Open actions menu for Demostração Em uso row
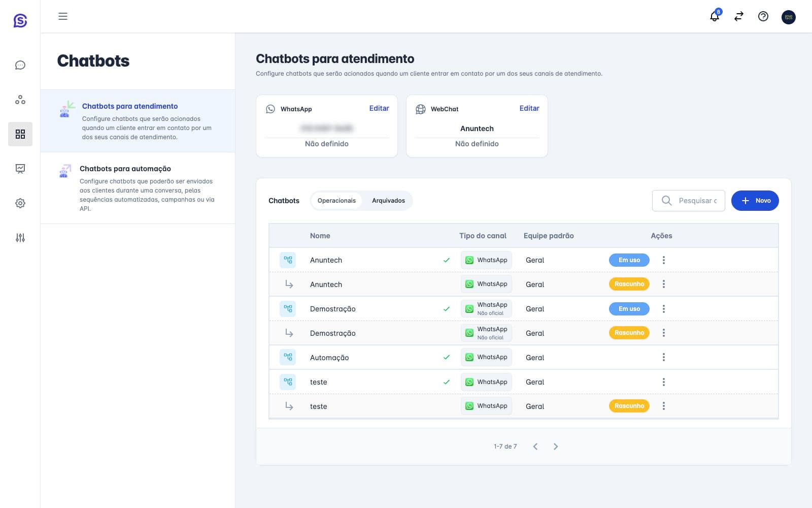Viewport: 812px width, 508px height. pos(663,309)
